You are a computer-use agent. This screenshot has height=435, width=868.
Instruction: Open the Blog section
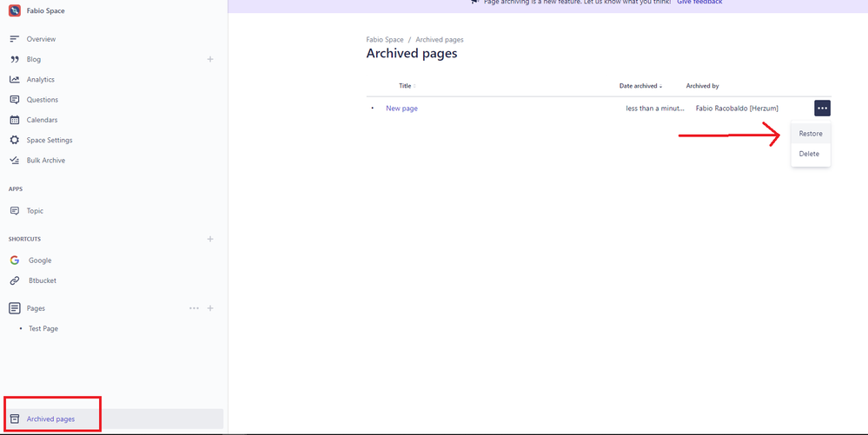(34, 59)
